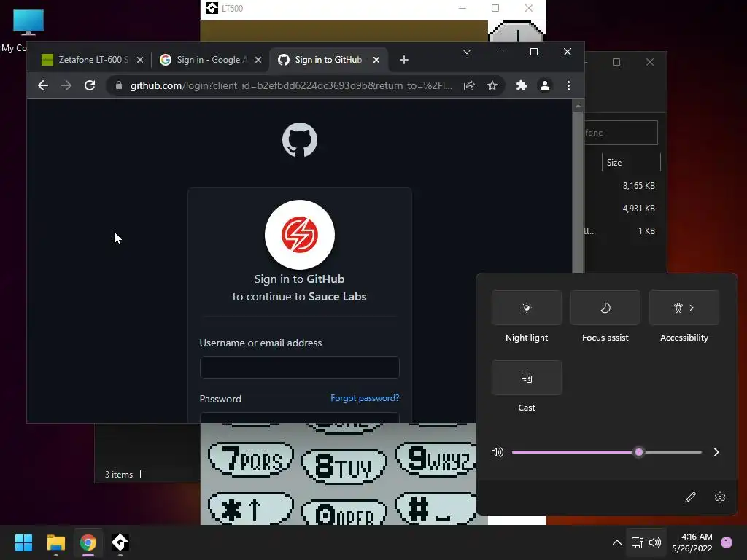Click the star key on keypad
747x560 pixels.
point(251,509)
